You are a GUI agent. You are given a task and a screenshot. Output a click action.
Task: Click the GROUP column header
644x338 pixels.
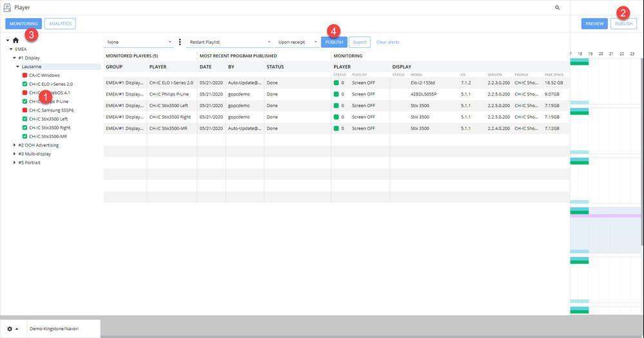[x=114, y=66]
